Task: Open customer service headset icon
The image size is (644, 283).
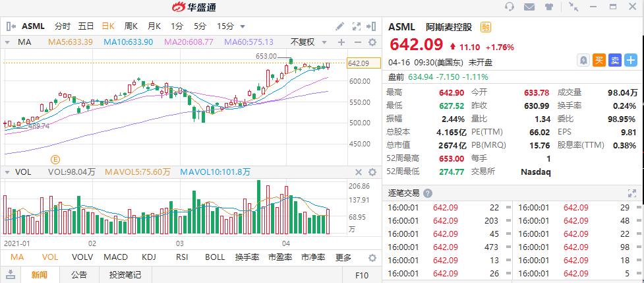Action: (x=509, y=7)
